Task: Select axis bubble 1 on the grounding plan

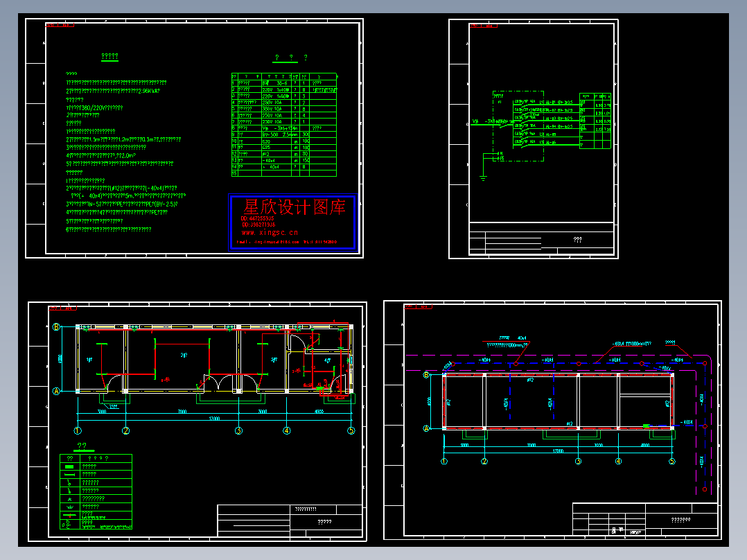Action: coord(444,461)
